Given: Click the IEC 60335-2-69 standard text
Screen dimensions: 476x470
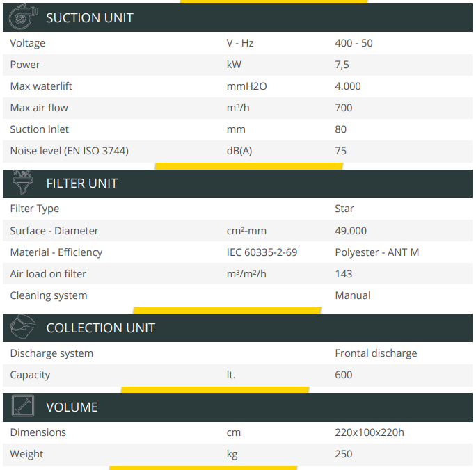Looking at the screenshot, I should coord(262,252).
